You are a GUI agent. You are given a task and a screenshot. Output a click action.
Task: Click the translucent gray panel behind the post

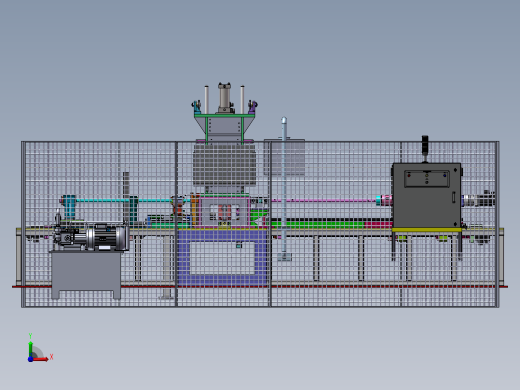pos(284,157)
